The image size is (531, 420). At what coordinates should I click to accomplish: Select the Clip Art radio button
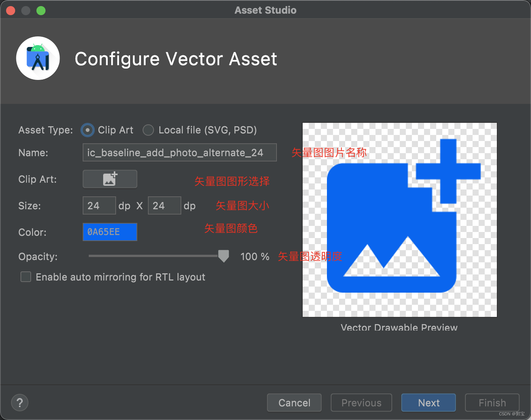(x=88, y=130)
